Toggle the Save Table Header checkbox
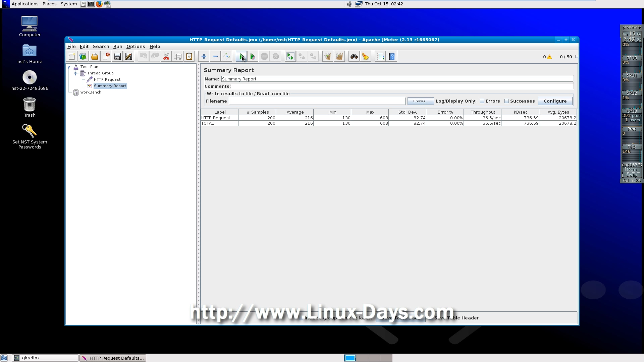This screenshot has width=644, height=362. [x=431, y=318]
